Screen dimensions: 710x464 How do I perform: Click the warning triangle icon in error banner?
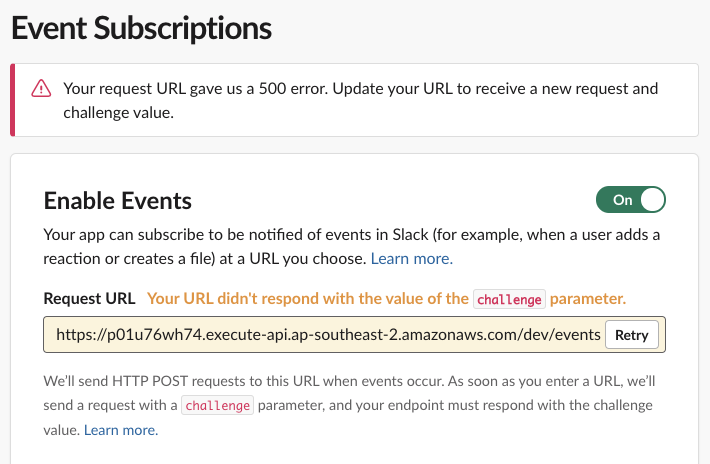[41, 89]
